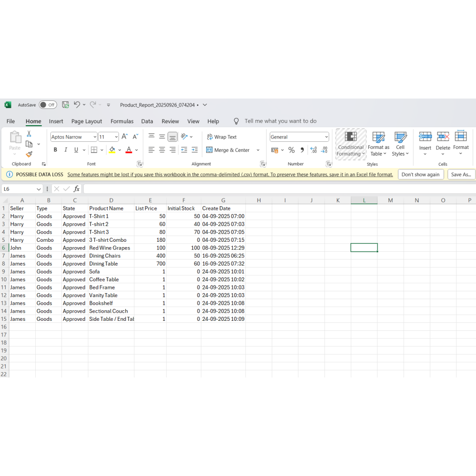
Task: Click the Undo arrow icon
Action: tap(77, 105)
